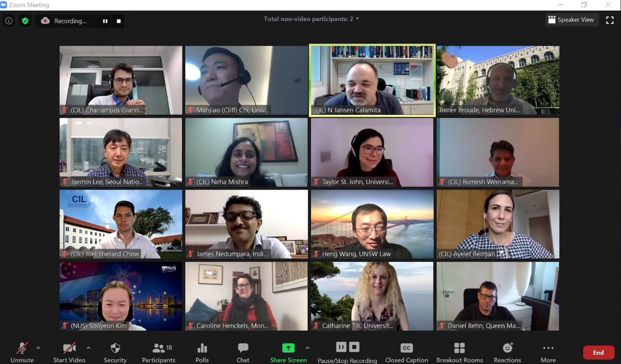Click the cloud recording indicator icon
This screenshot has width=621, height=364.
tap(46, 21)
